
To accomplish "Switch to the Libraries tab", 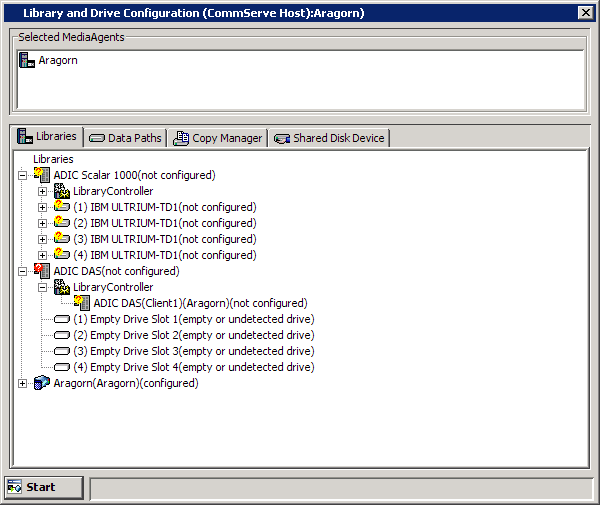I will [48, 137].
